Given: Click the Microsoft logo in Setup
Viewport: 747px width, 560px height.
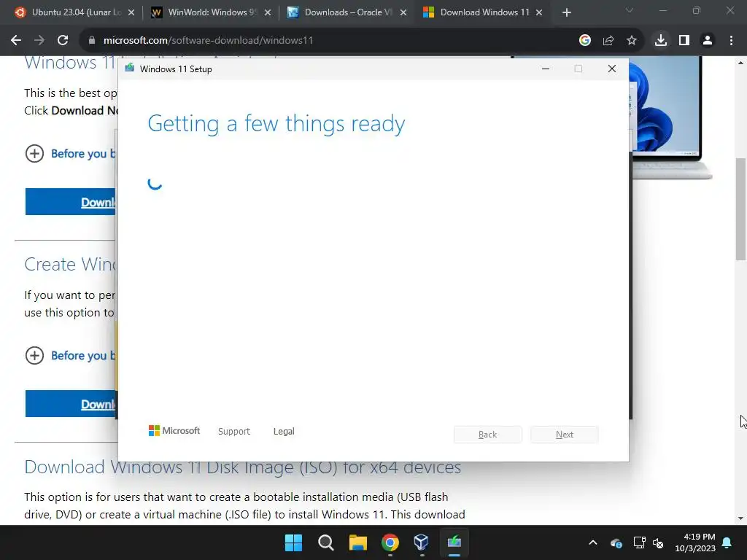Looking at the screenshot, I should click(174, 430).
